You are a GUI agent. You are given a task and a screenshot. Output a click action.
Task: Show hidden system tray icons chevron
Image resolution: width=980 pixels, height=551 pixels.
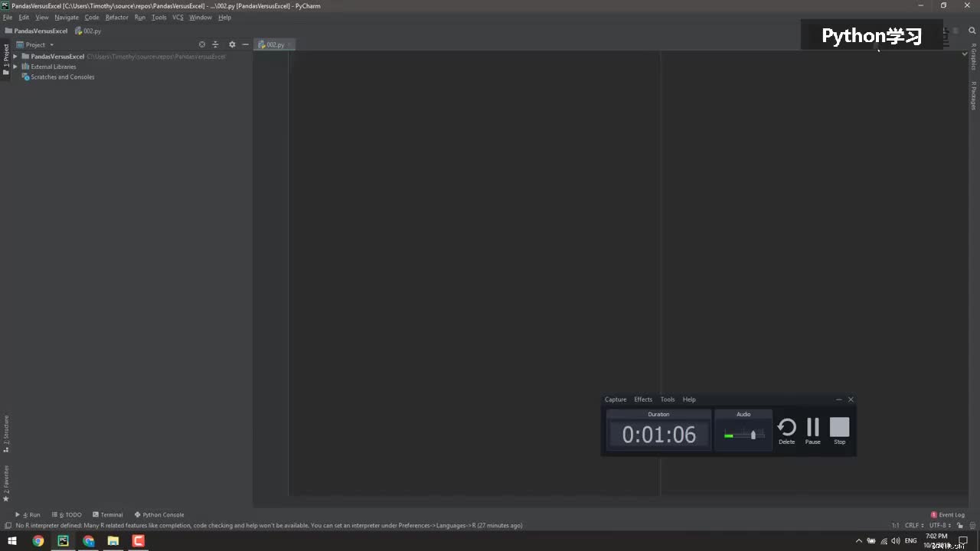click(x=858, y=541)
